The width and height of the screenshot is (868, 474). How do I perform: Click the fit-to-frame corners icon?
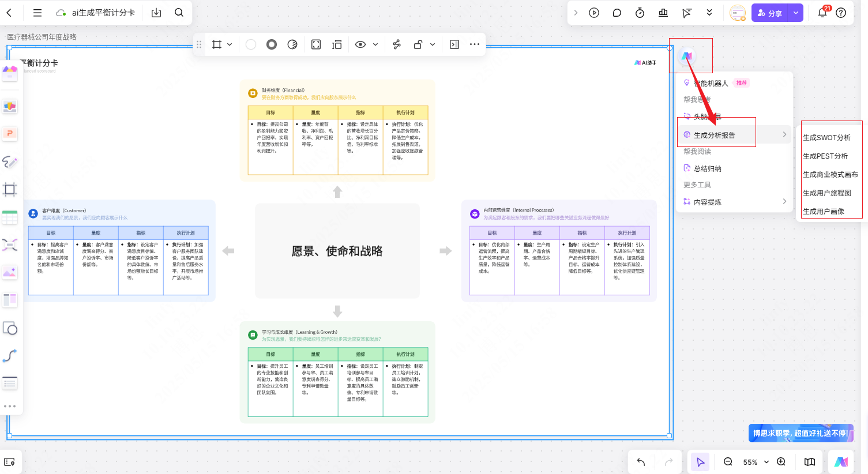click(x=316, y=44)
